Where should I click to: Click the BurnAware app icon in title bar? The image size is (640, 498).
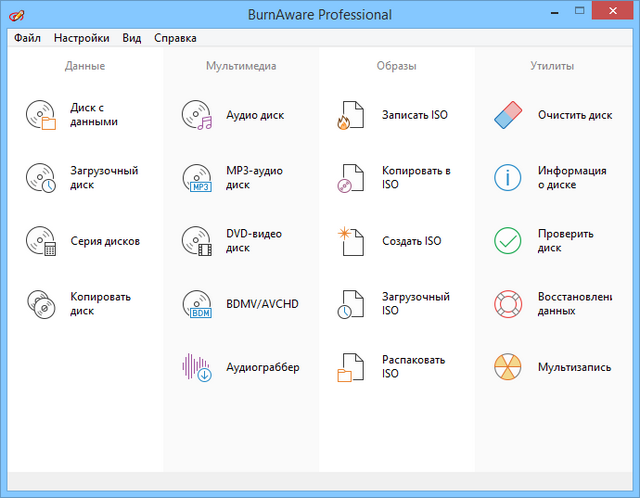click(x=17, y=15)
